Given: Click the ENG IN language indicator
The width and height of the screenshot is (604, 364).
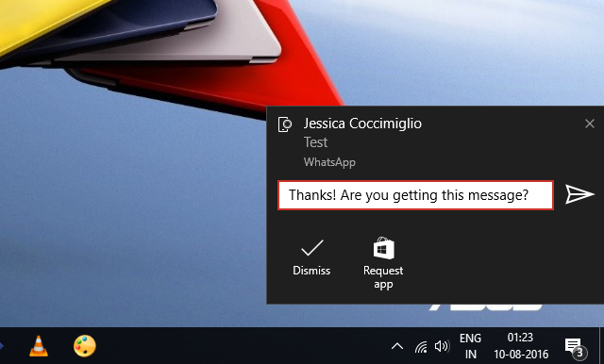Looking at the screenshot, I should pos(470,346).
